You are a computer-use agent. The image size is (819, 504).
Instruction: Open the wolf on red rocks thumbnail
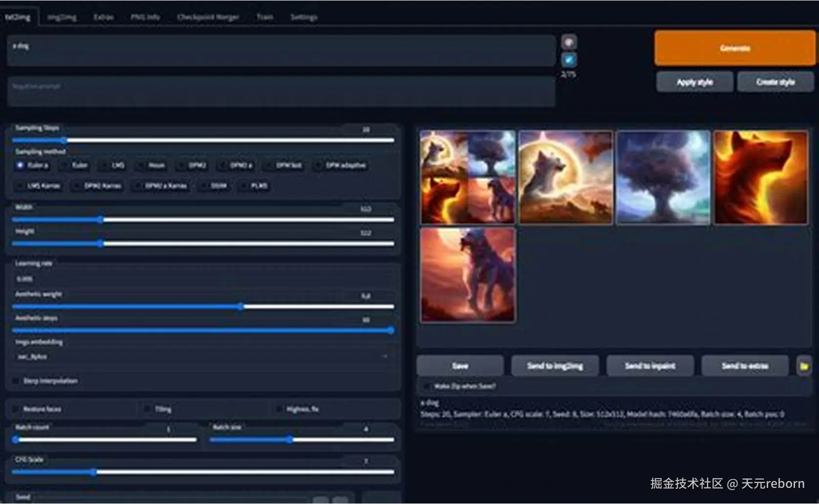pyautogui.click(x=467, y=275)
